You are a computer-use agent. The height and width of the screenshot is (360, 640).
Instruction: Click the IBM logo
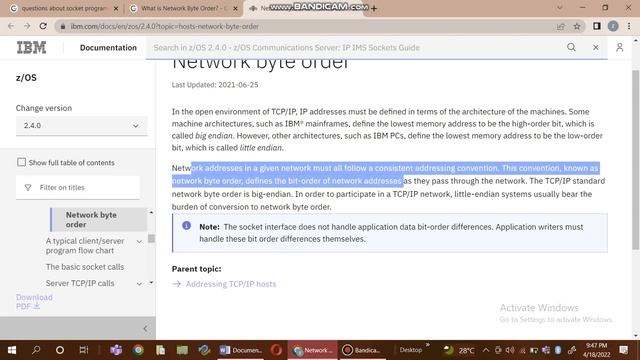[31, 47]
